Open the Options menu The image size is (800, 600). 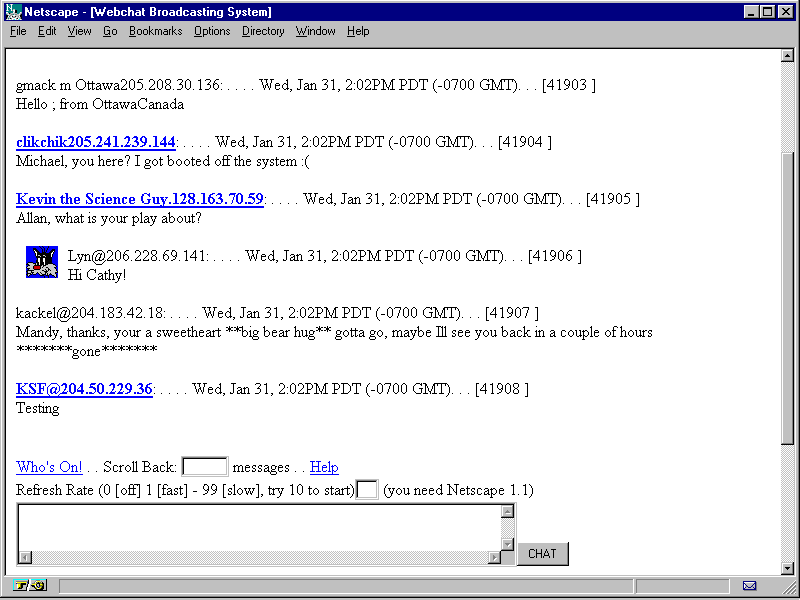(x=212, y=31)
